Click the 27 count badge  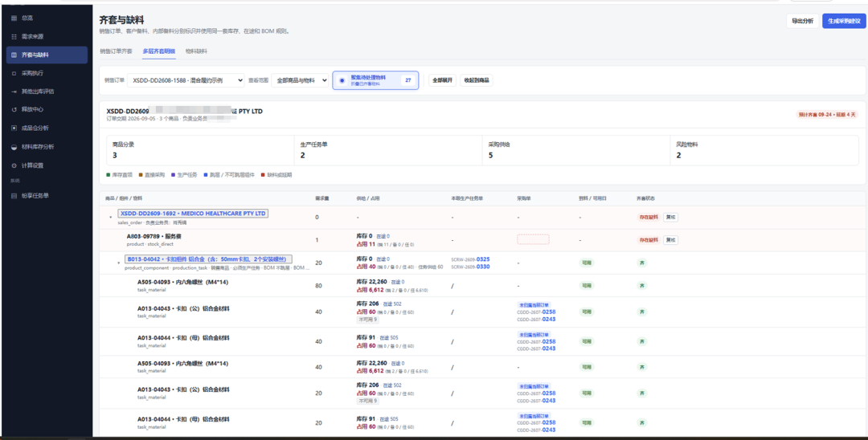(x=408, y=80)
